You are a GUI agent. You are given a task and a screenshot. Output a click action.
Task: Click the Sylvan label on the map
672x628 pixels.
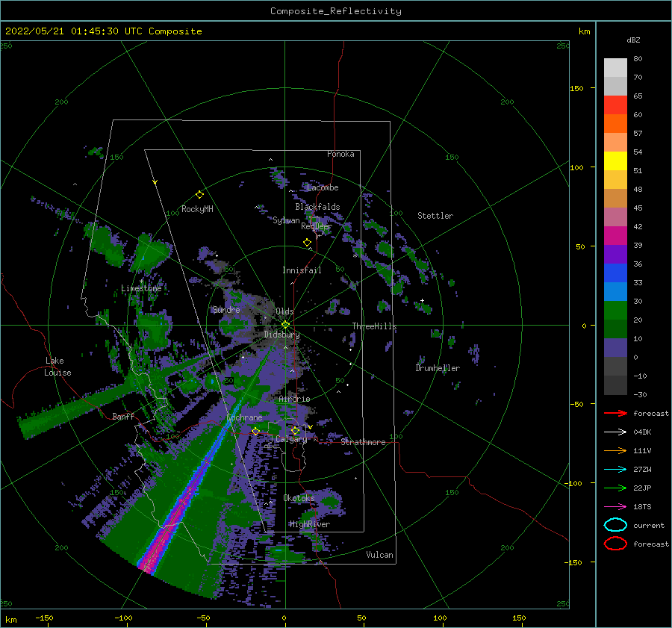pos(286,220)
